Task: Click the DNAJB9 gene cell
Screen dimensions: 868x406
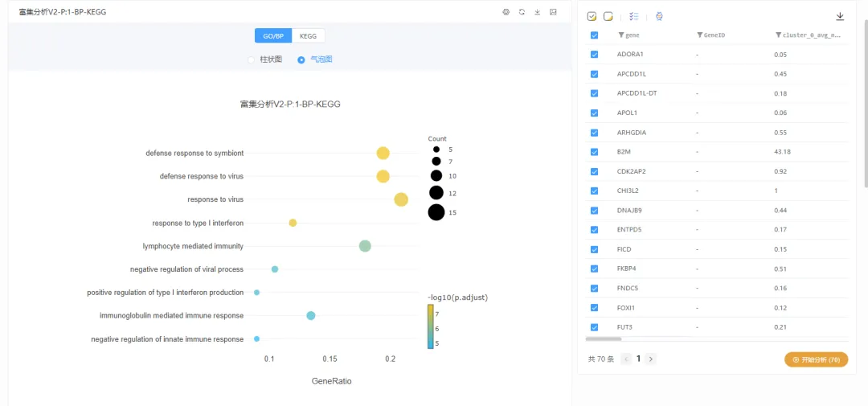Action: (x=629, y=211)
